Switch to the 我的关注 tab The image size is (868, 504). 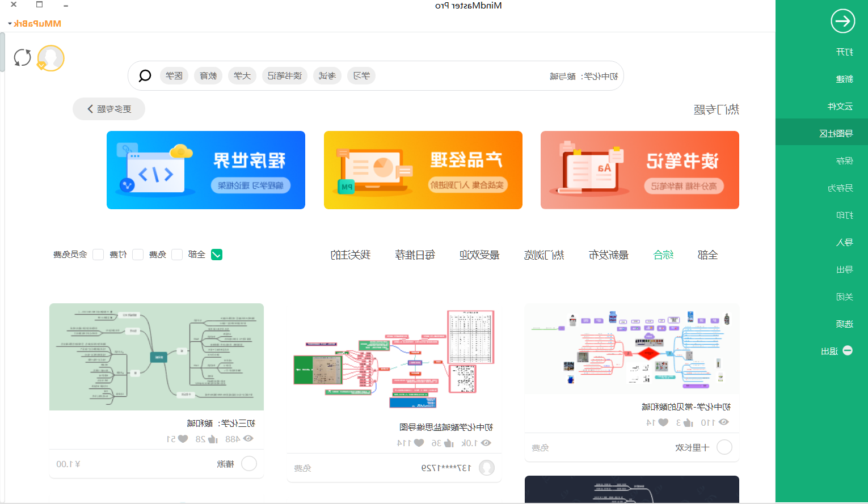[x=351, y=255]
